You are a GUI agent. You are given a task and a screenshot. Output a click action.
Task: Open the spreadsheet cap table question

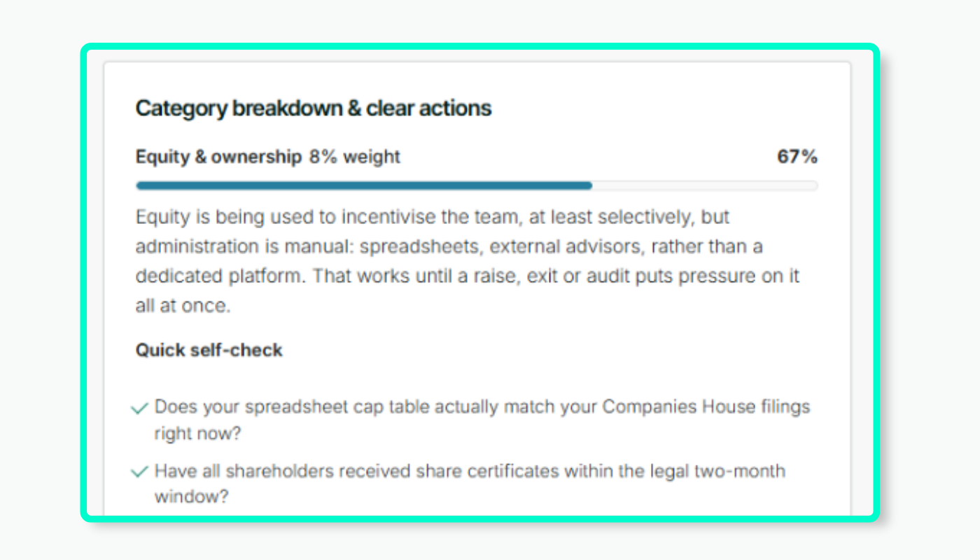[x=482, y=420]
